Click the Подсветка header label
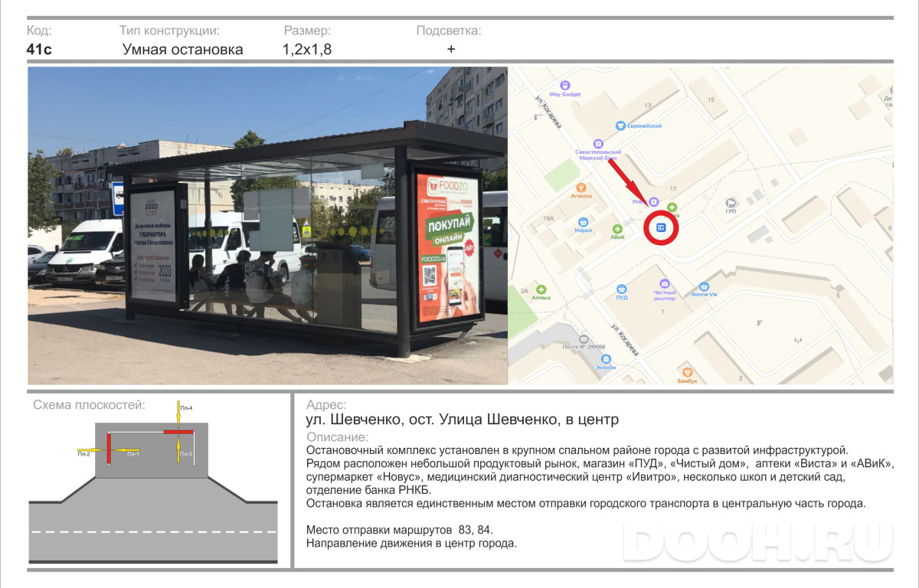 tap(449, 31)
